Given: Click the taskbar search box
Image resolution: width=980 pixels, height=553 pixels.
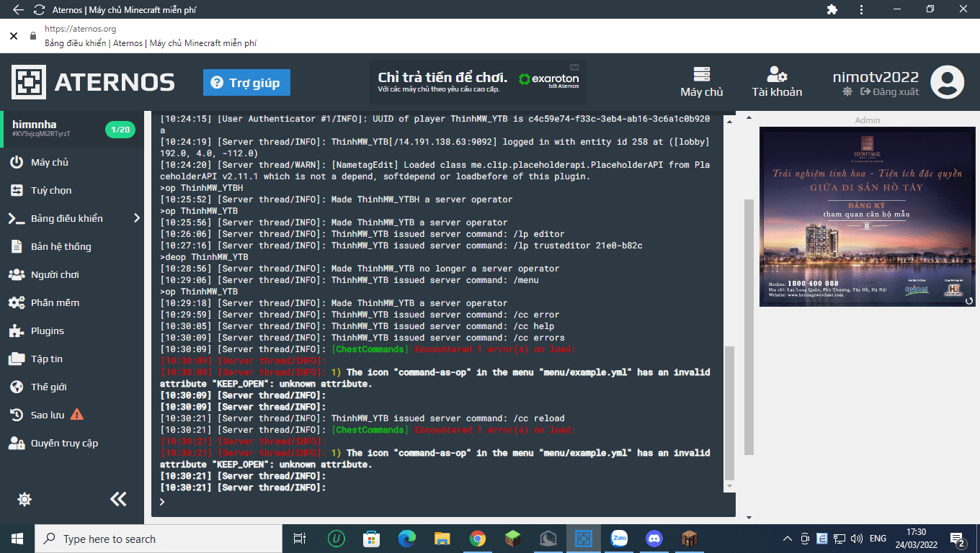Looking at the screenshot, I should 159,539.
